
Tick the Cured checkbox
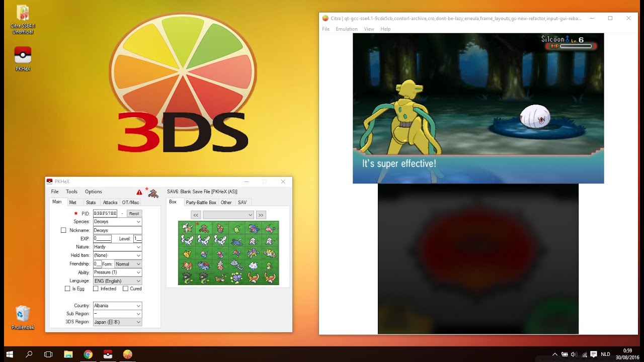125,289
